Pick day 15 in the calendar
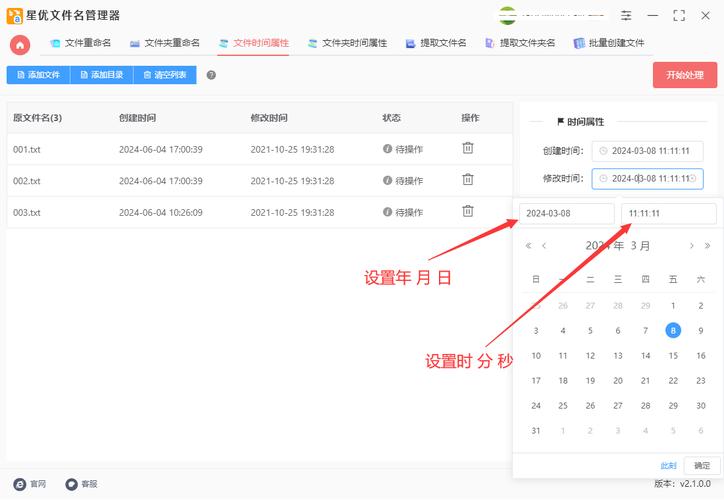Viewport: 724px width, 500px height. click(x=673, y=355)
